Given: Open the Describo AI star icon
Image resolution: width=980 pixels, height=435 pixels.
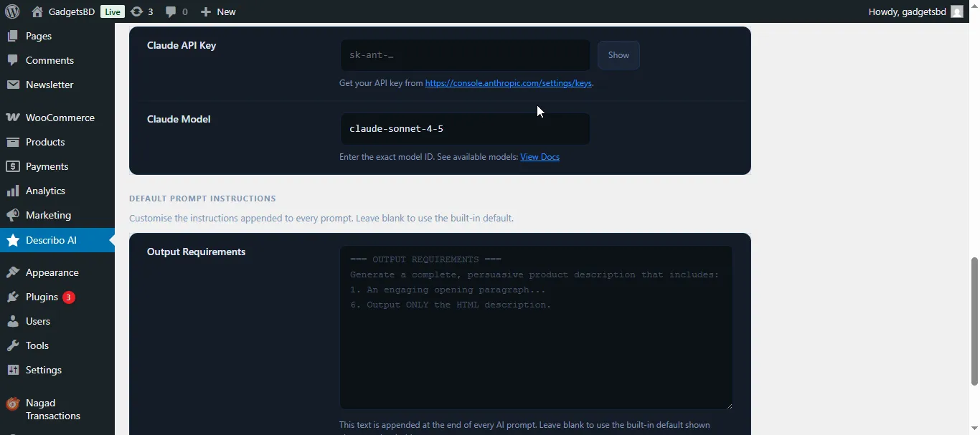Looking at the screenshot, I should 13,240.
